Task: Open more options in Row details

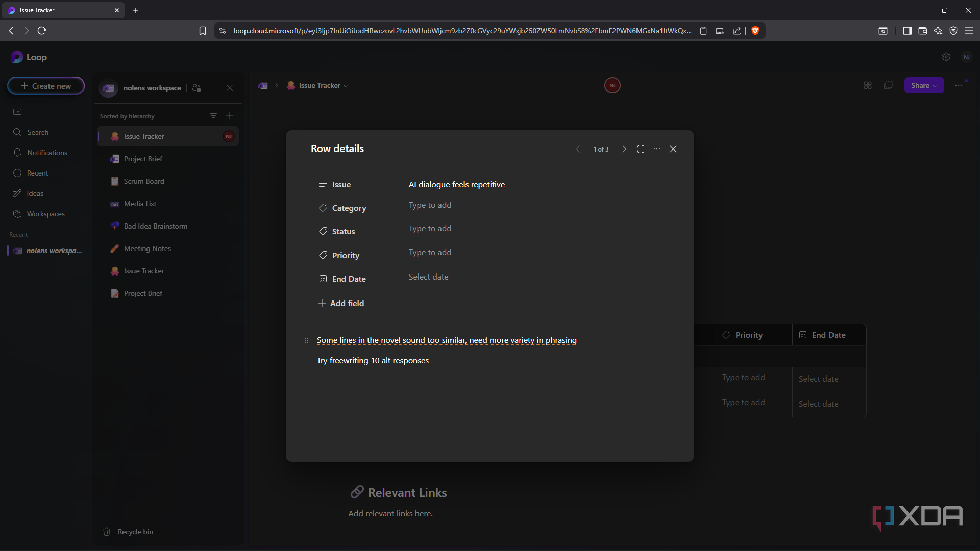Action: [657, 149]
